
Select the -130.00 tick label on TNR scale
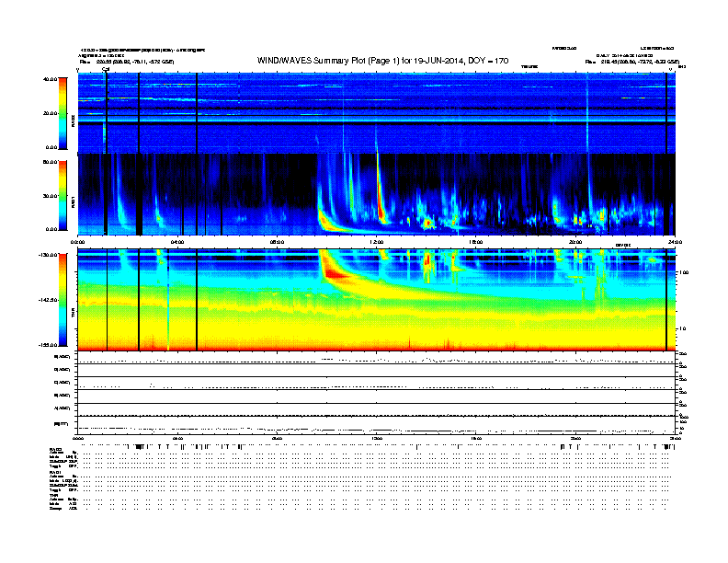coord(48,255)
